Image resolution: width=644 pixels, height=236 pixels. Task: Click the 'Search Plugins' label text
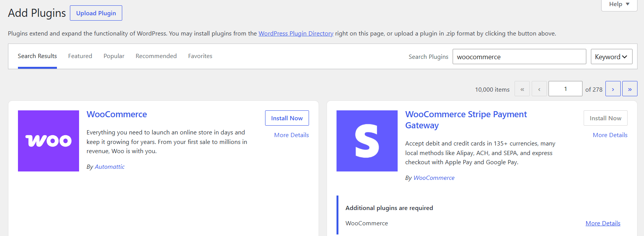click(429, 57)
